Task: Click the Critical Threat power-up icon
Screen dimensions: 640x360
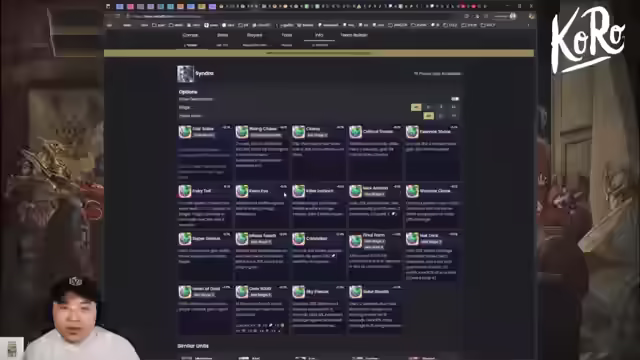Action: (355, 132)
